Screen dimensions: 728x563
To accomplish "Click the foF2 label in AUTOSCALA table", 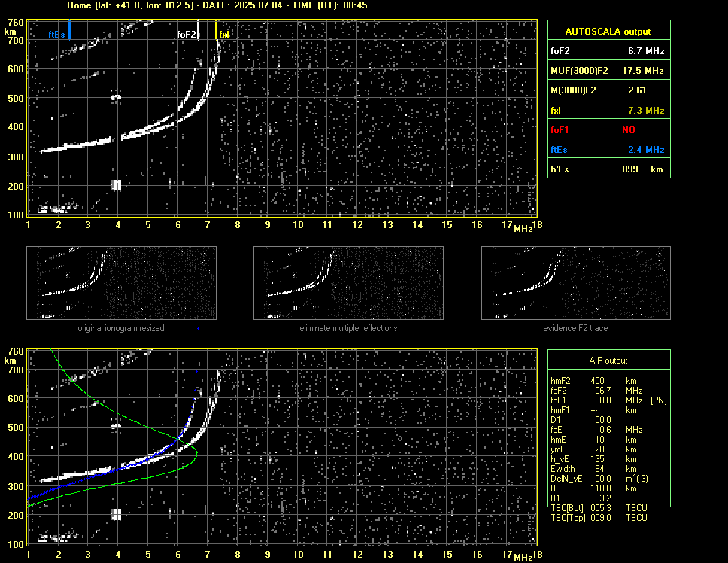I will click(x=560, y=51).
